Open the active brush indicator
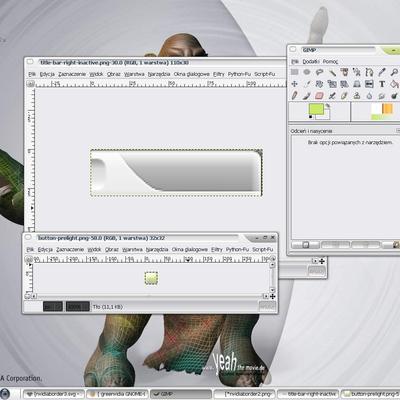400x400 pixels. tap(376, 109)
